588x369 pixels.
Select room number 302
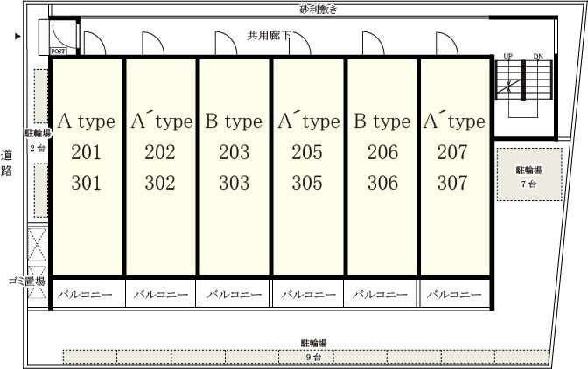pyautogui.click(x=160, y=183)
